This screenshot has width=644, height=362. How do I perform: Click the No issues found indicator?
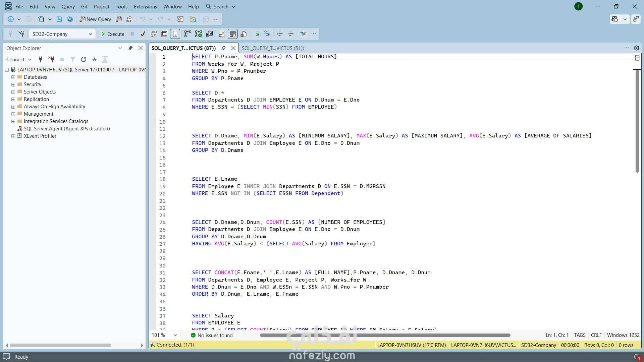(x=212, y=336)
